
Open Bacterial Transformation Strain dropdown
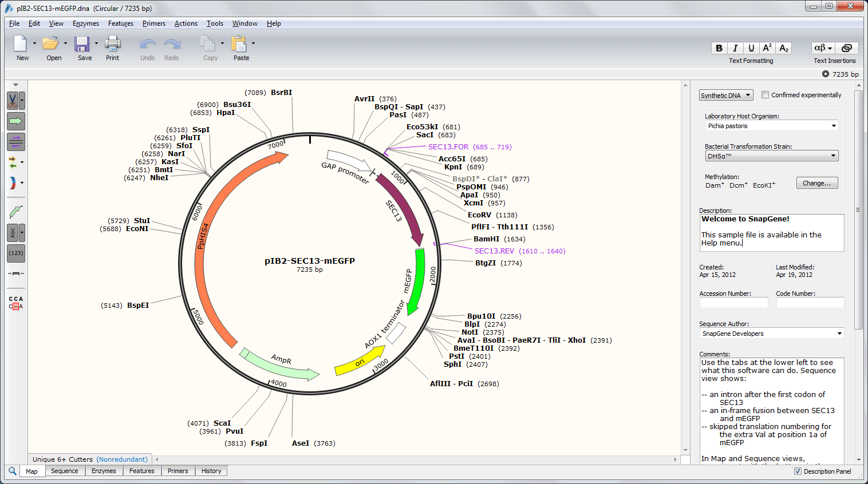(x=772, y=156)
